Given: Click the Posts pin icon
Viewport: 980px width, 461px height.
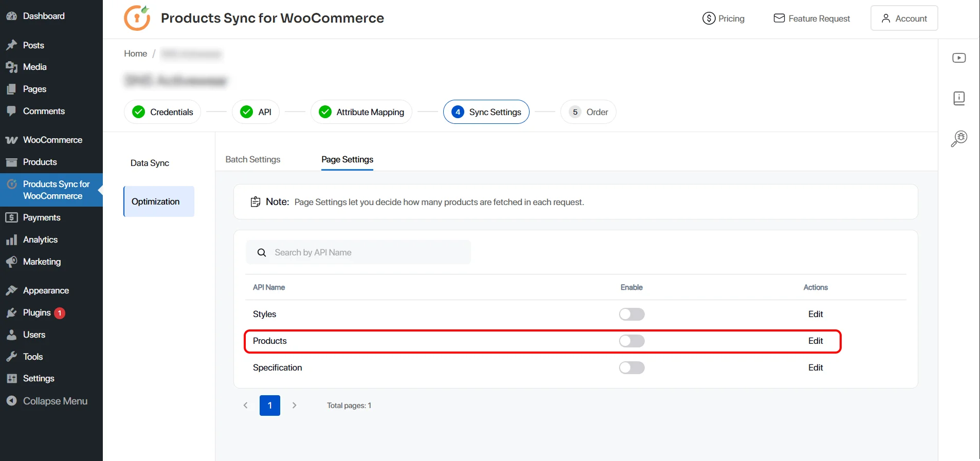Looking at the screenshot, I should pyautogui.click(x=11, y=45).
